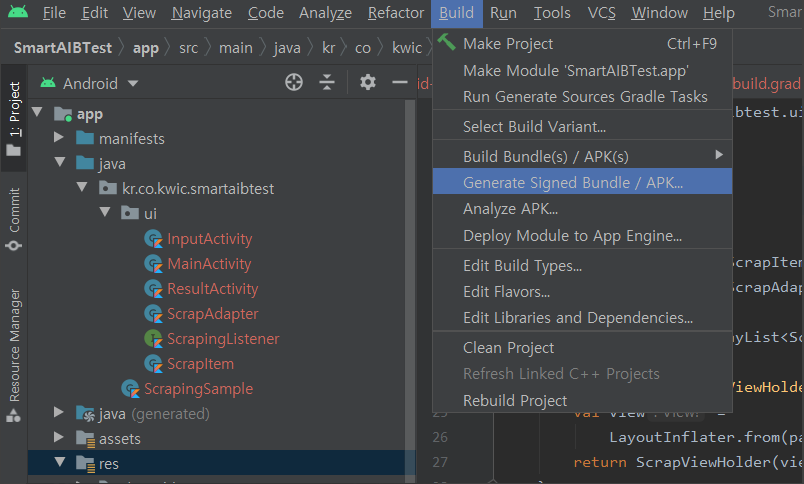Select the locate opened file target icon
804x484 pixels.
(294, 82)
